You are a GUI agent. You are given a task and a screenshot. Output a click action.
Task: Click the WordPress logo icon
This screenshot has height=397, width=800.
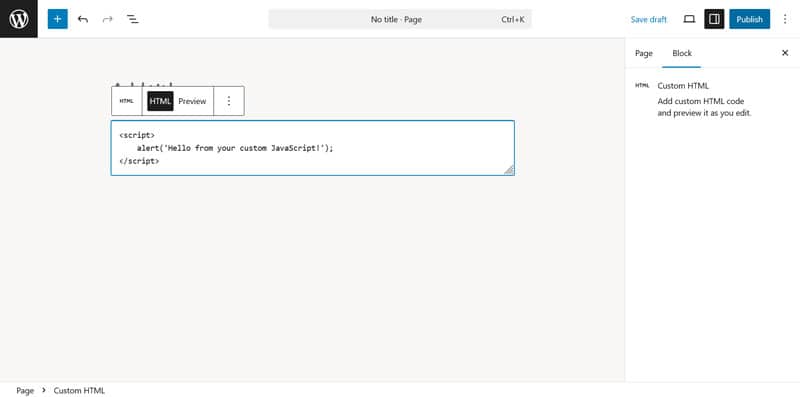(19, 19)
